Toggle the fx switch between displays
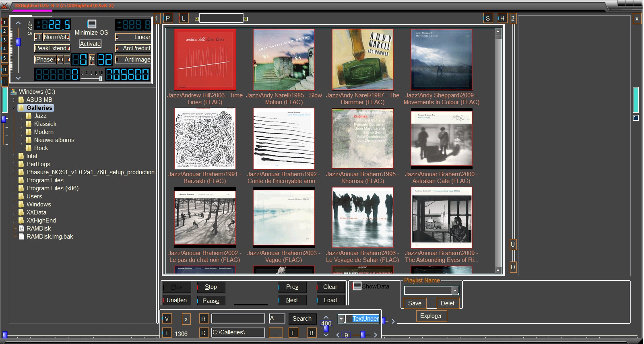The image size is (644, 344). [92, 59]
